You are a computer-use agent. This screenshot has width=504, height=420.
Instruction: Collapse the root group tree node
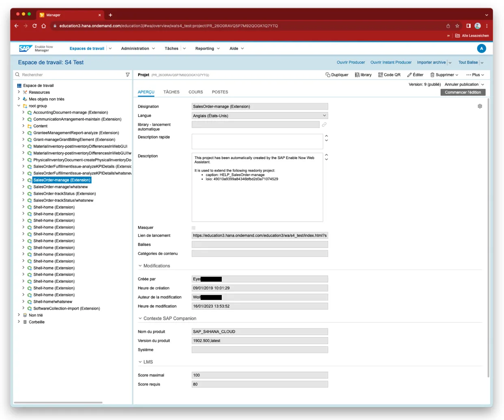[x=19, y=106]
